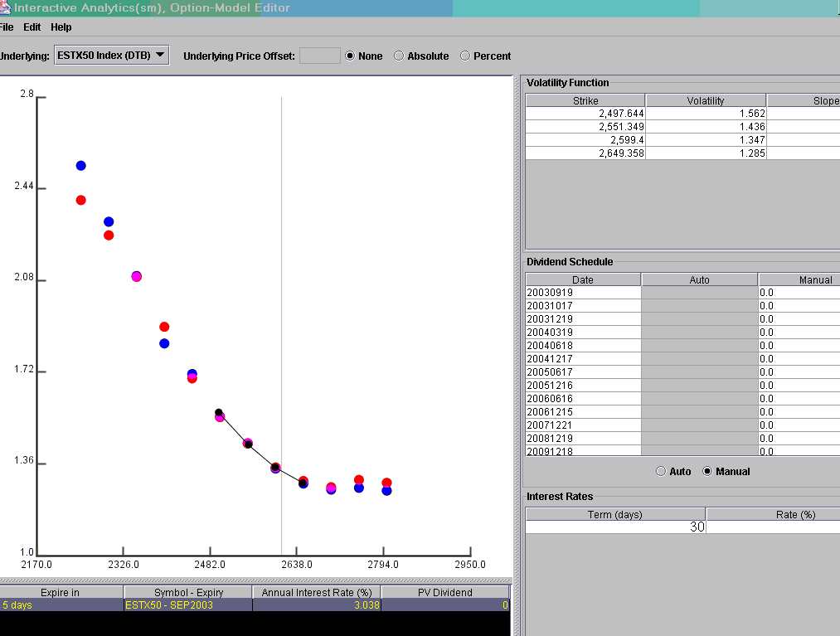Open the File menu
Viewport: 840px width, 636px height.
[x=6, y=27]
